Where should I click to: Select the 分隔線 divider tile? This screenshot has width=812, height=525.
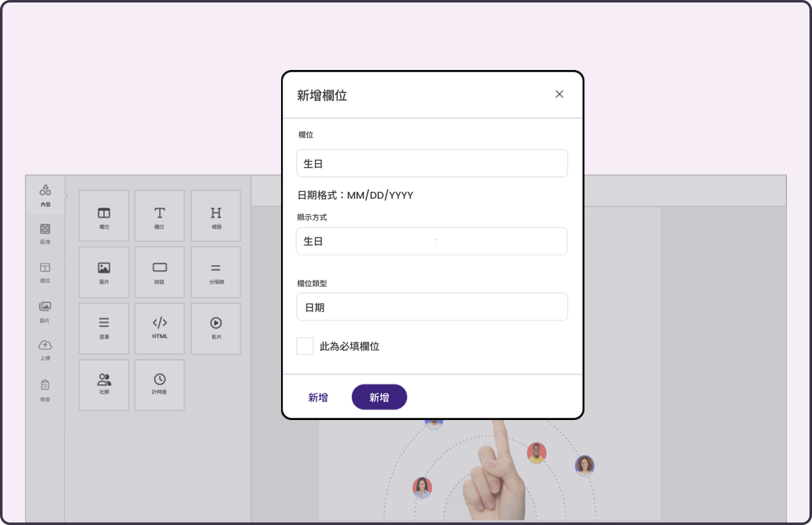(216, 272)
